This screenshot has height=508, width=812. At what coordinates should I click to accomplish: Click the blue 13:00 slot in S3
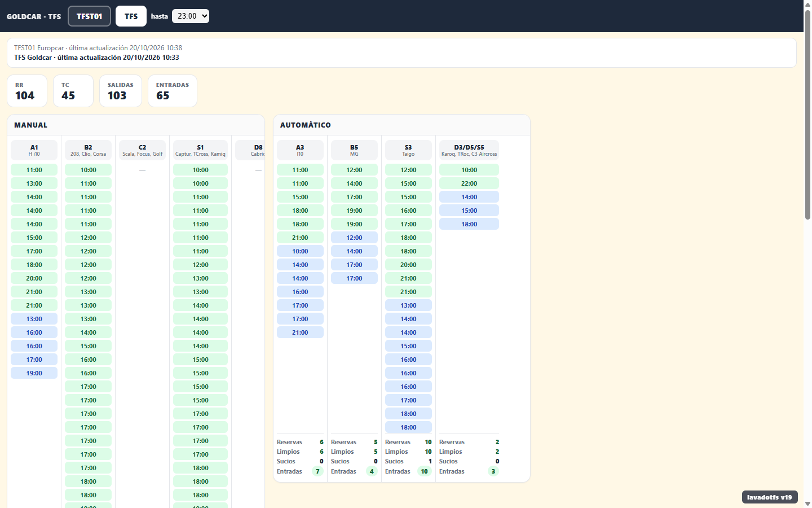408,305
